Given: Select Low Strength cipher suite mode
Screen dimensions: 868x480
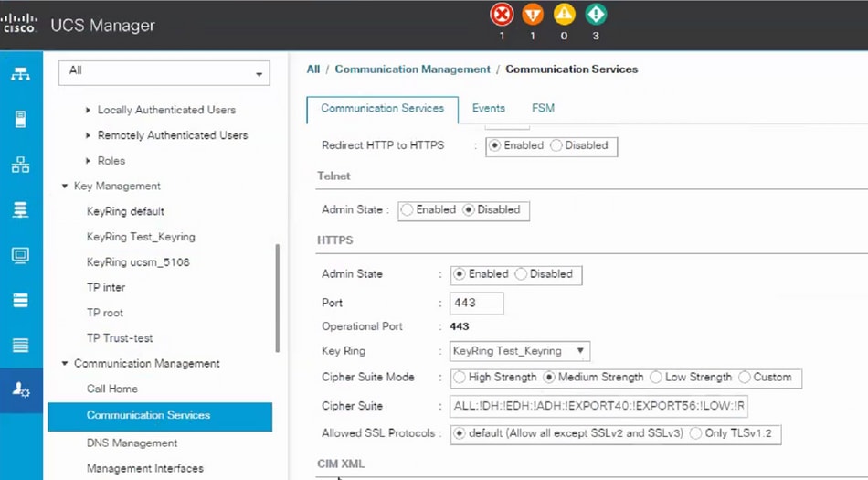Looking at the screenshot, I should coord(656,378).
